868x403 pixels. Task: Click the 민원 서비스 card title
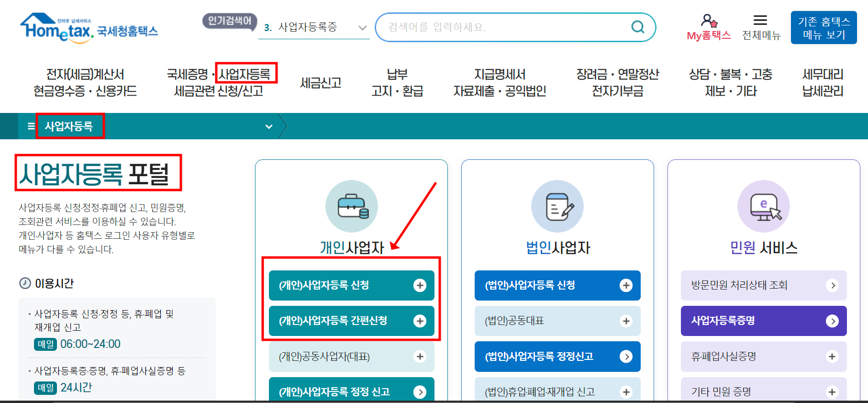point(764,247)
